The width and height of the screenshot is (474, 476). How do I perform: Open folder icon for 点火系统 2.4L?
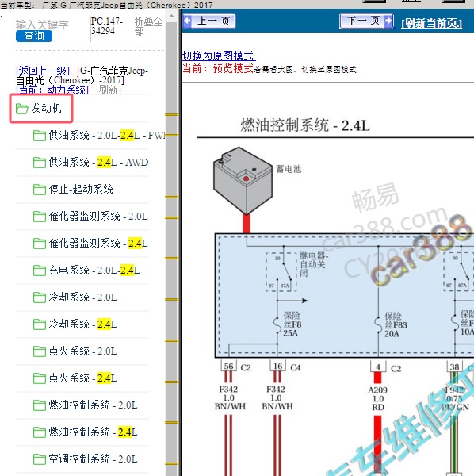pos(40,378)
